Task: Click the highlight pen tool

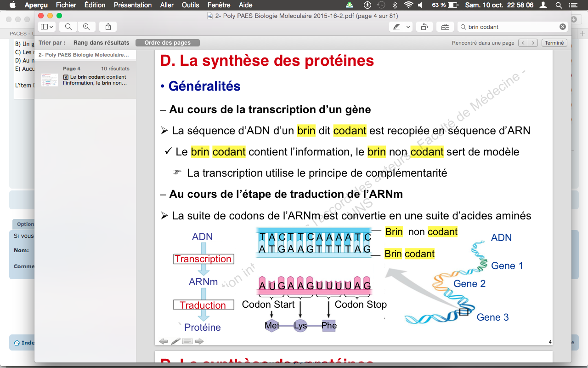Action: point(396,27)
